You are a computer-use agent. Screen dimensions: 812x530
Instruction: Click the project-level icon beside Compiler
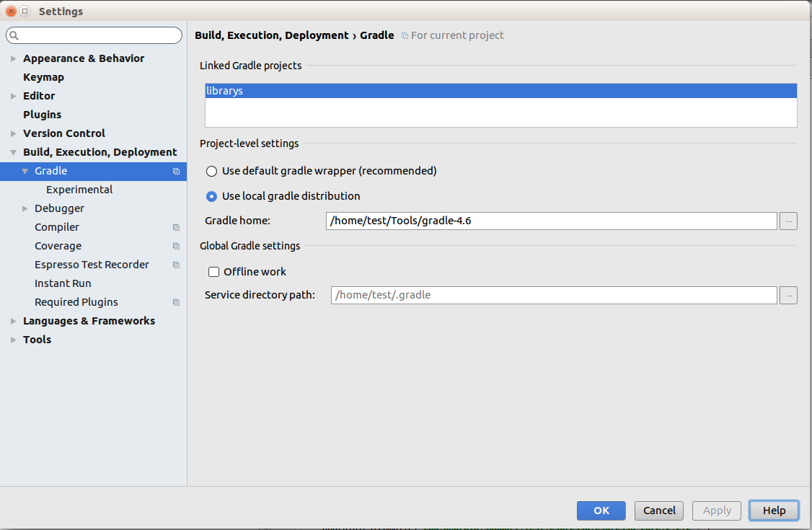176,228
